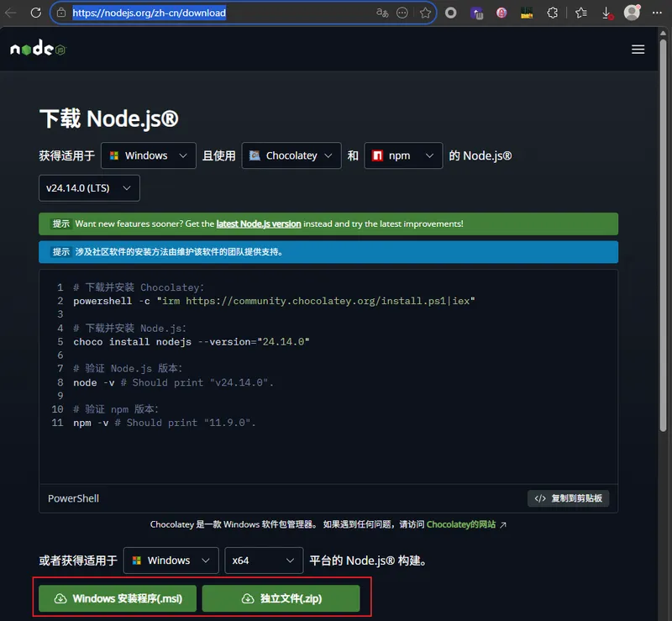Click the yellow-green grid extension icon

click(527, 13)
